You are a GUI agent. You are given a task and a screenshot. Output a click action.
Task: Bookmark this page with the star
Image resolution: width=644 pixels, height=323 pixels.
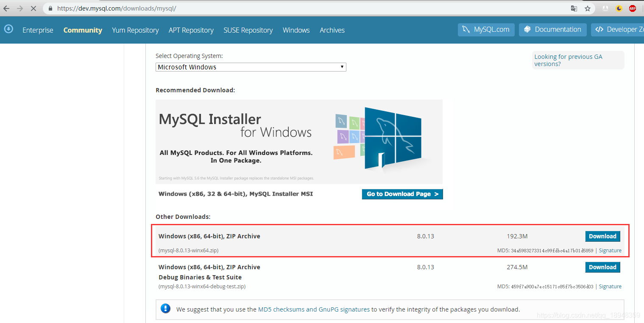coord(587,8)
